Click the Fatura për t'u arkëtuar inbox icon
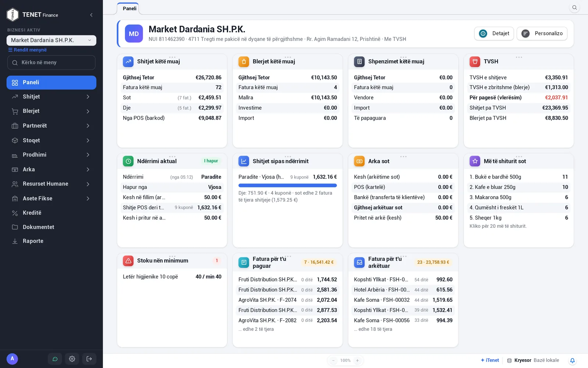The image size is (588, 368). pos(359,262)
